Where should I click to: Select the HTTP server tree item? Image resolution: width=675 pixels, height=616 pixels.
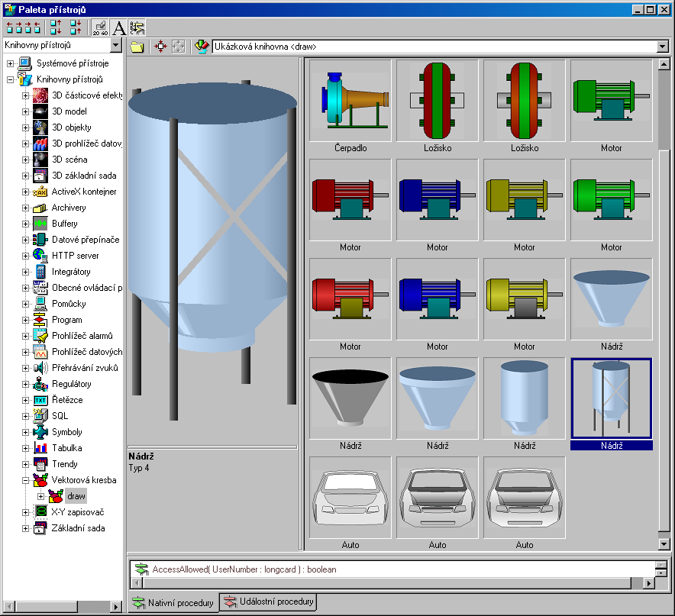[75, 256]
